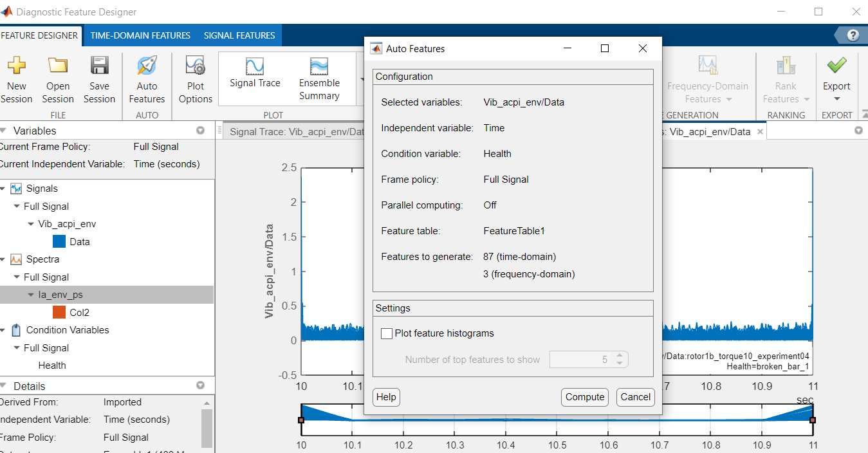Switch to Feature Designer tab
Viewport: 868px width, 453px height.
[x=39, y=35]
